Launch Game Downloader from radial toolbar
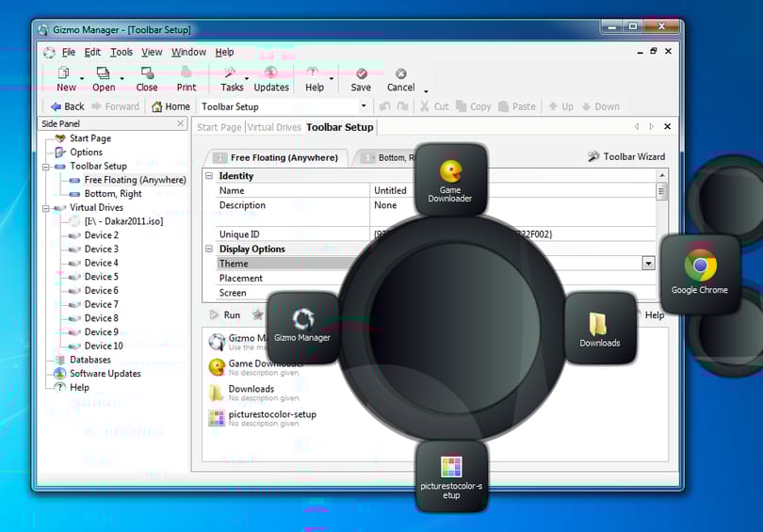Image resolution: width=763 pixels, height=532 pixels. pos(450,180)
